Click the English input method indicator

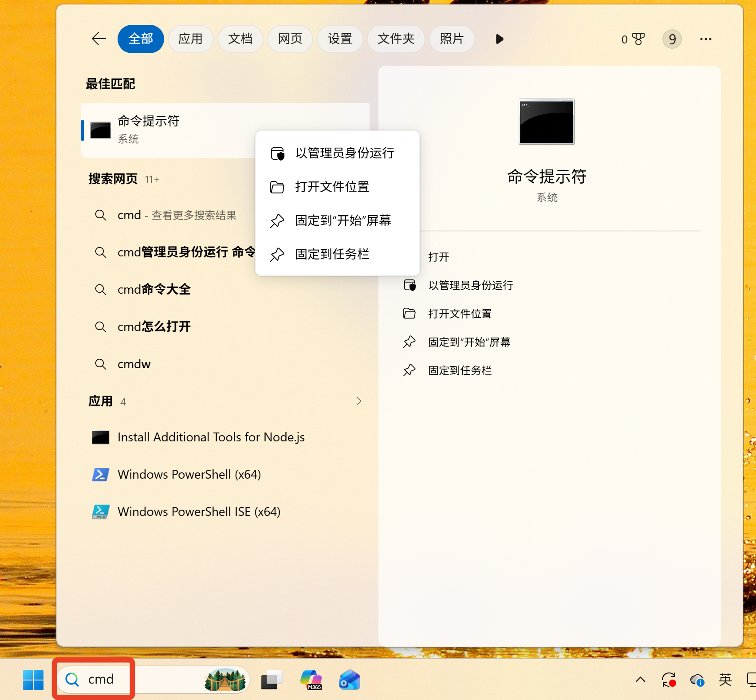point(725,680)
